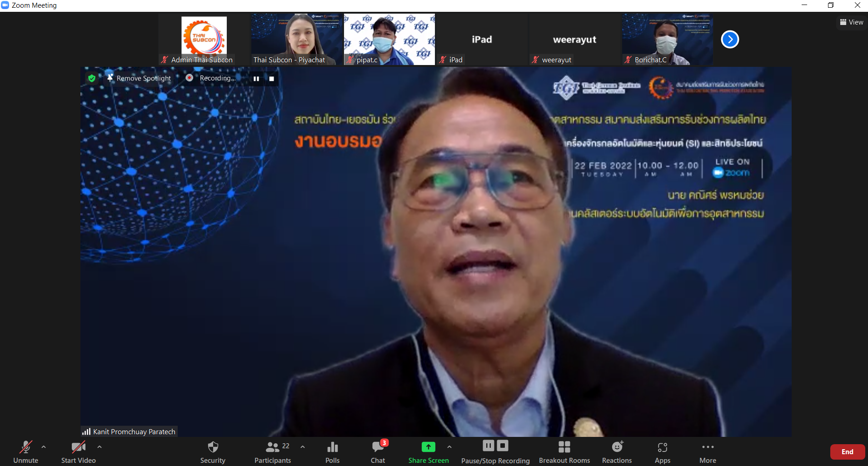Viewport: 868px width, 466px height.
Task: Click the green encryption shield icon
Action: pyautogui.click(x=92, y=78)
